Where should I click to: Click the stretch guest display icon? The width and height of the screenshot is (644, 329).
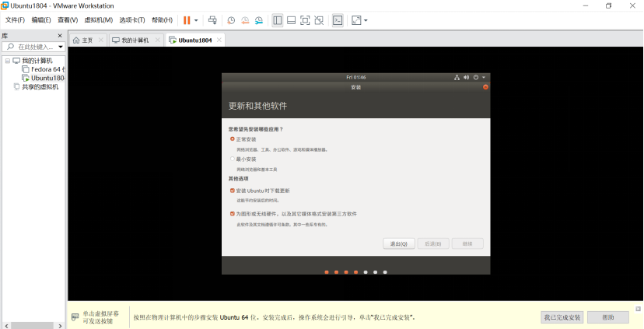[356, 20]
